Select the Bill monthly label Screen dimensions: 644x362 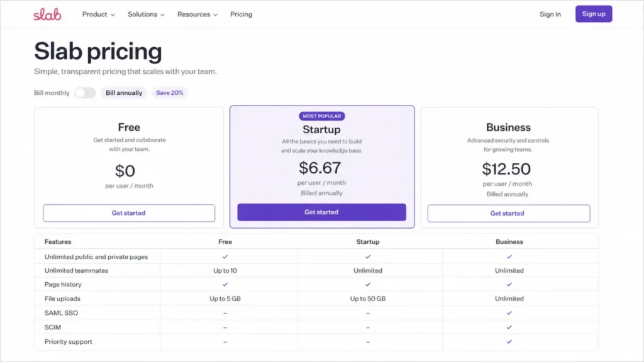pos(52,93)
